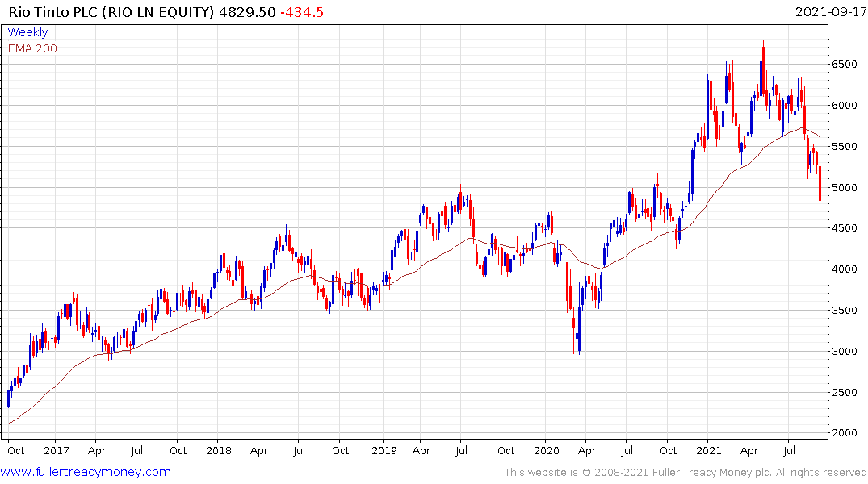Click the copyright notice for Fuller Treacy Money
Screen dimensions: 868x484
(686, 473)
